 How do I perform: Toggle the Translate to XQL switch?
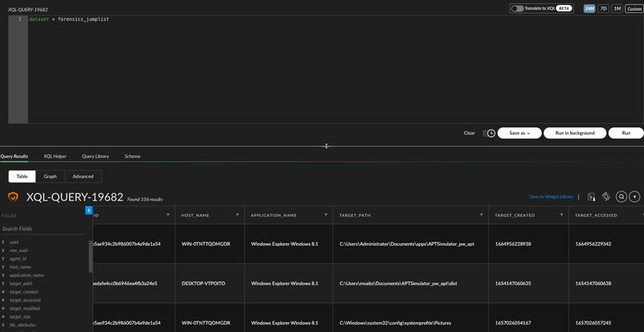pyautogui.click(x=517, y=8)
